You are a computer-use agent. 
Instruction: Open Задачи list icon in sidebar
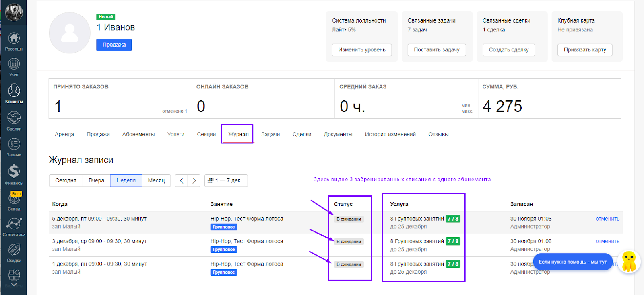pyautogui.click(x=14, y=144)
